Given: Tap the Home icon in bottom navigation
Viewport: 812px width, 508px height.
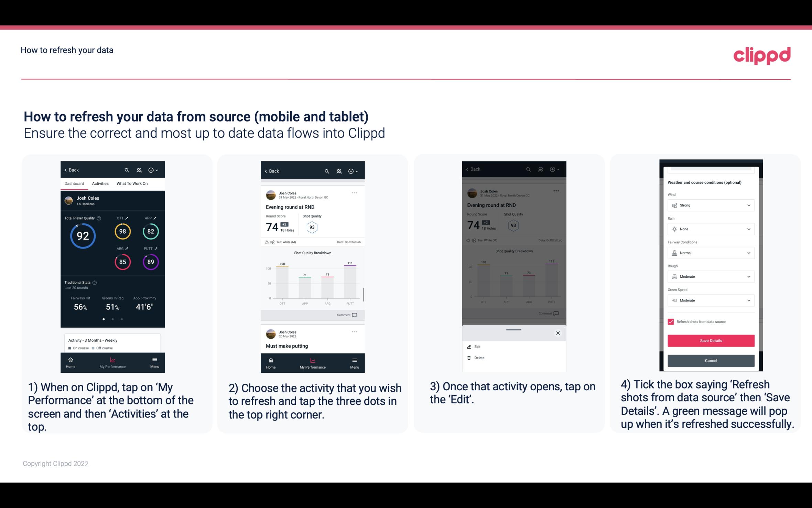Looking at the screenshot, I should [x=71, y=359].
